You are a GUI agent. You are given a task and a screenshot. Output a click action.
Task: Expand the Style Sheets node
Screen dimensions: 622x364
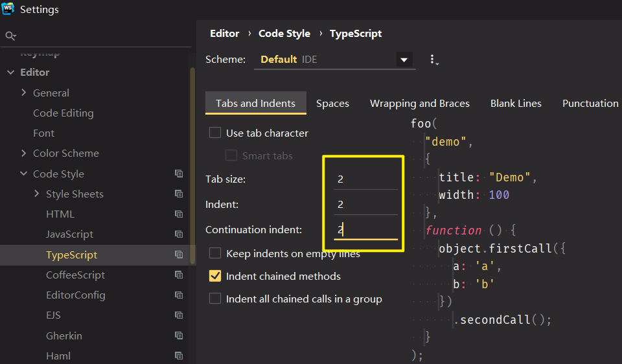pyautogui.click(x=36, y=194)
